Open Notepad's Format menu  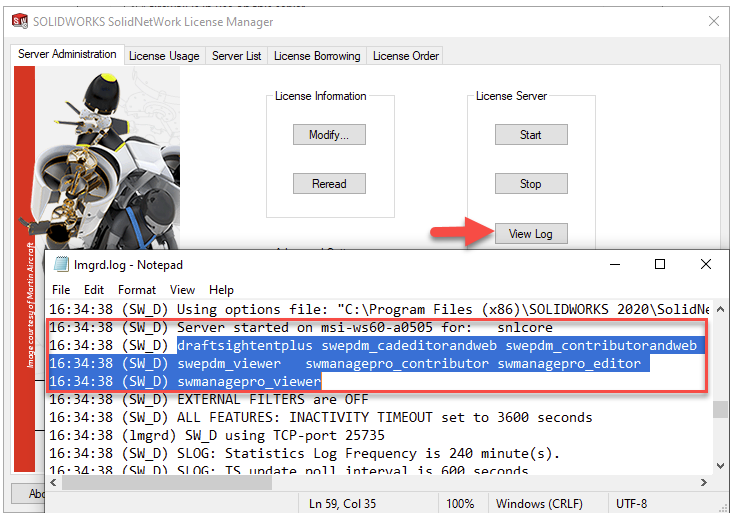[x=135, y=290]
